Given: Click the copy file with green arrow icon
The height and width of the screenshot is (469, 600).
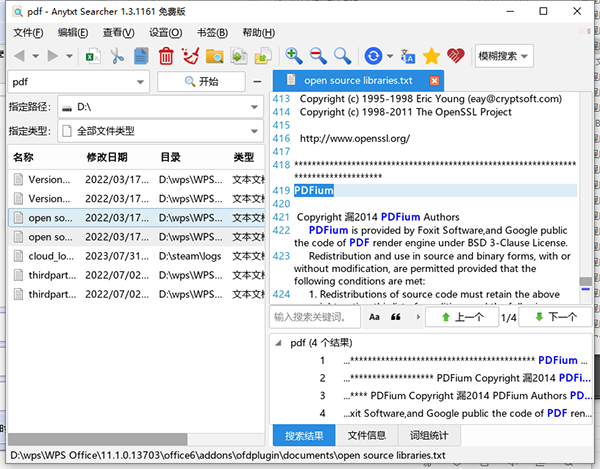Looking at the screenshot, I should point(239,56).
